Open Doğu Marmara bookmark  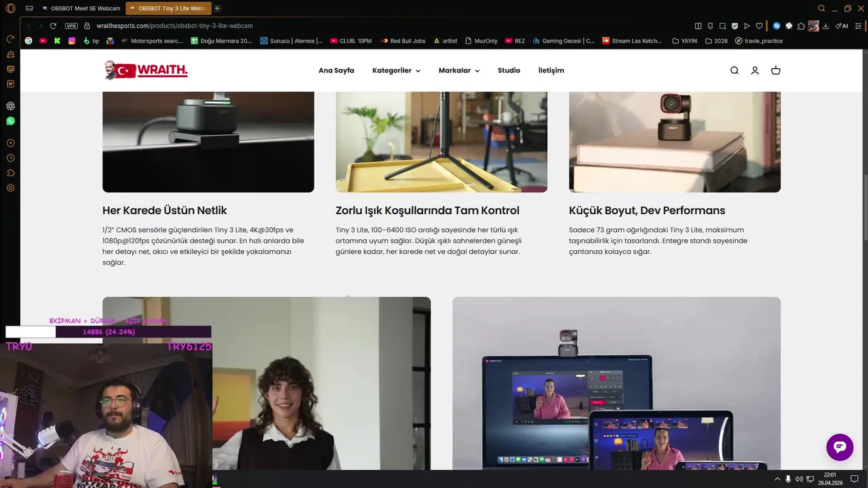coord(221,41)
